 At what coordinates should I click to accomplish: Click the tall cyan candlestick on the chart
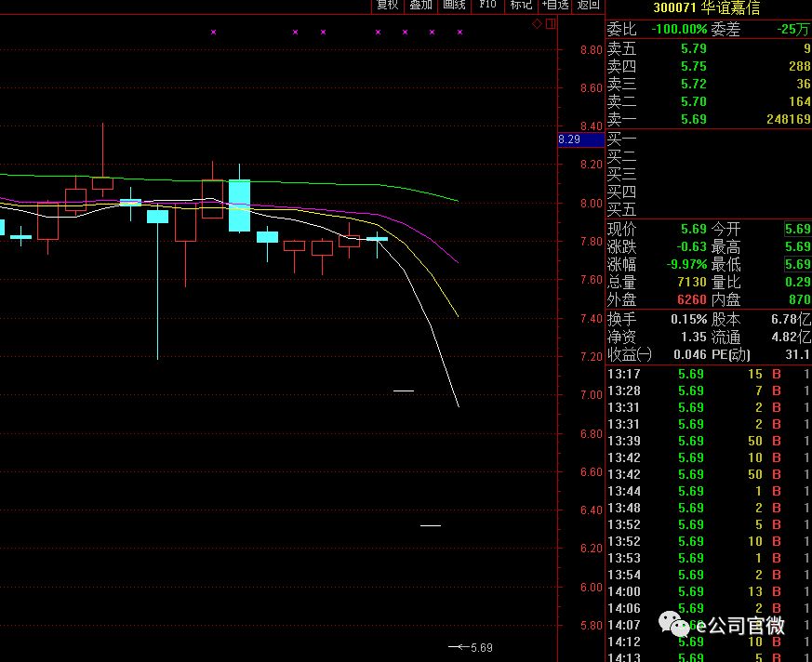point(239,205)
